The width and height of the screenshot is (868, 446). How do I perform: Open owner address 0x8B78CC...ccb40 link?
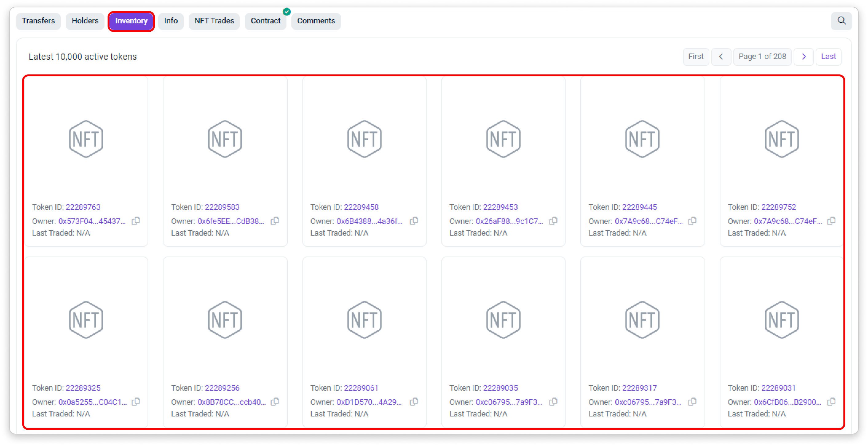pos(231,402)
